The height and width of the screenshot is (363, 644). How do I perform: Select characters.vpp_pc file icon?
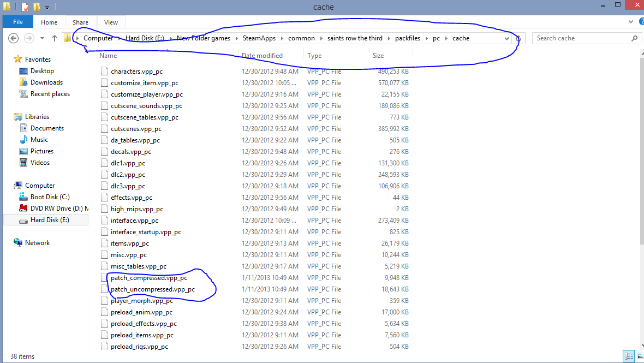pos(104,71)
